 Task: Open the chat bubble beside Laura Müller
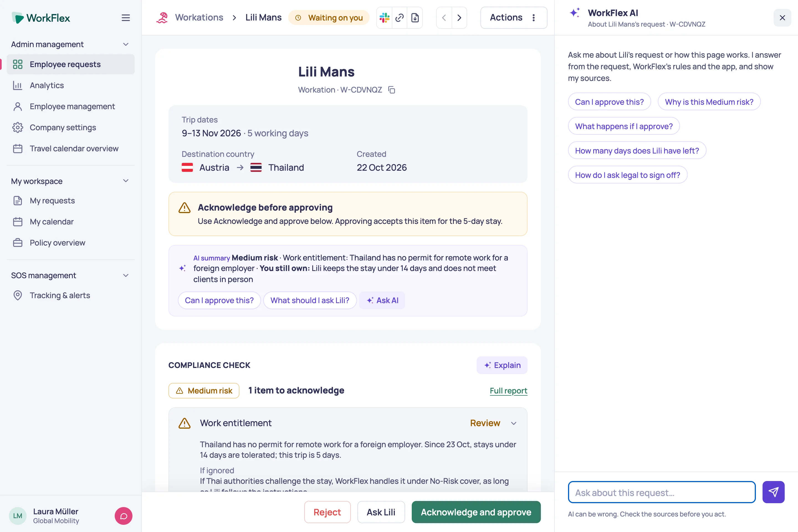tap(124, 516)
